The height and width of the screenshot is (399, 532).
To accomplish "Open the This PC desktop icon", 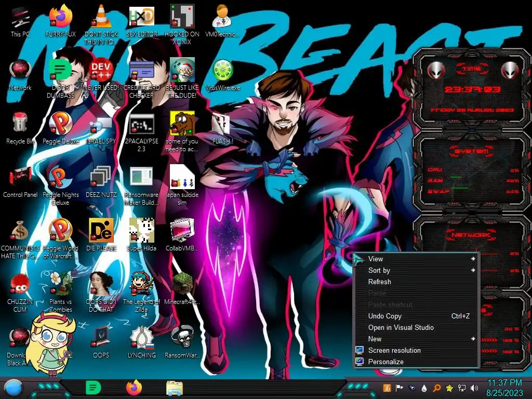I will [20, 21].
